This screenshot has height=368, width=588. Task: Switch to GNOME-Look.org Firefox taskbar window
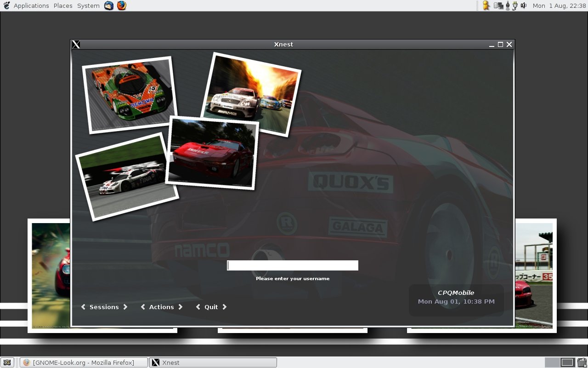(x=84, y=362)
